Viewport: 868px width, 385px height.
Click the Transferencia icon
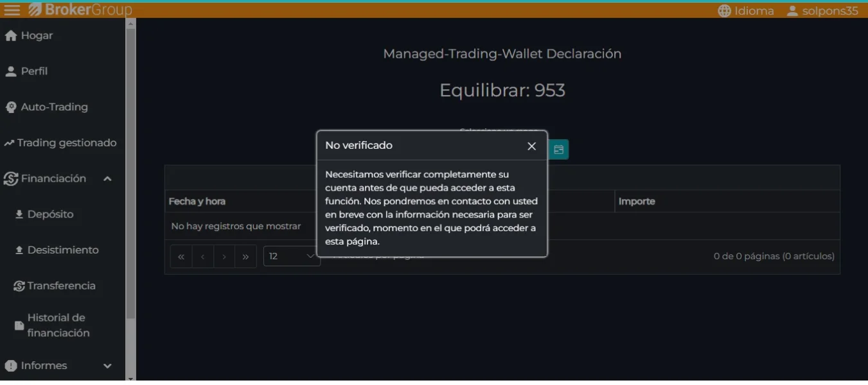(x=19, y=286)
